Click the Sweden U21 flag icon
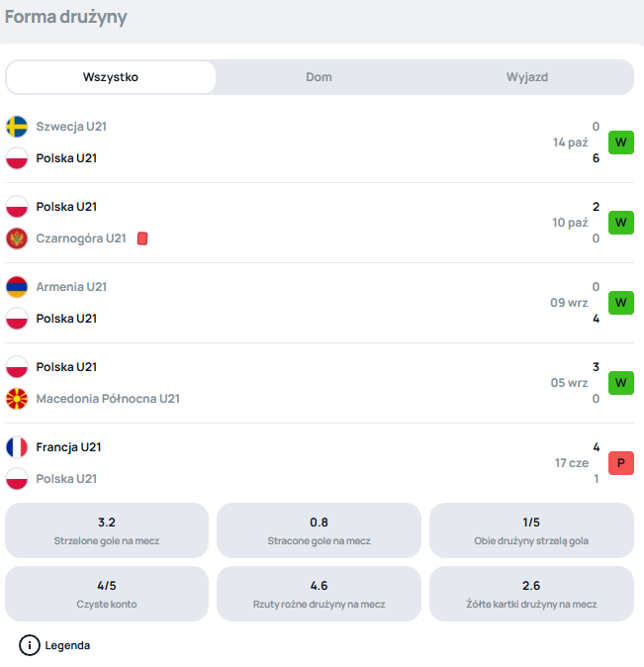The height and width of the screenshot is (667, 644). pos(17,127)
